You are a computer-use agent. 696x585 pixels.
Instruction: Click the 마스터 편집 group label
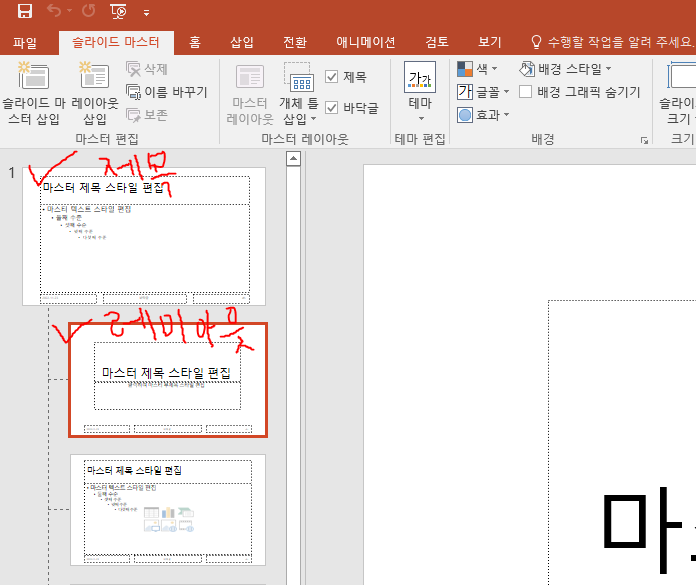107,139
